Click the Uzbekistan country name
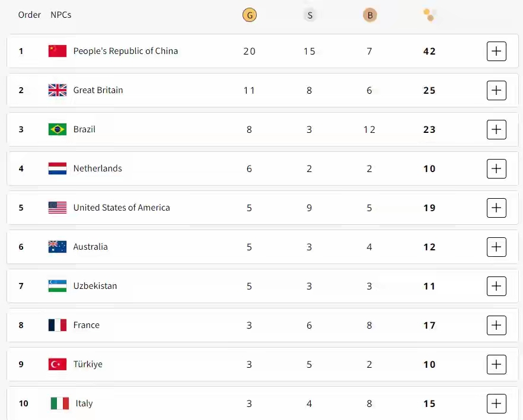 coord(95,286)
